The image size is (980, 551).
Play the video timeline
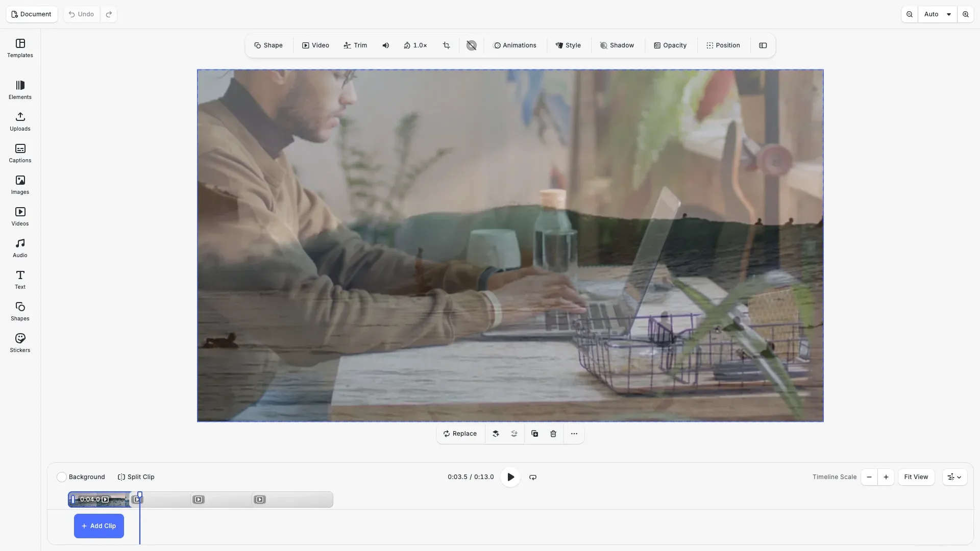(510, 477)
